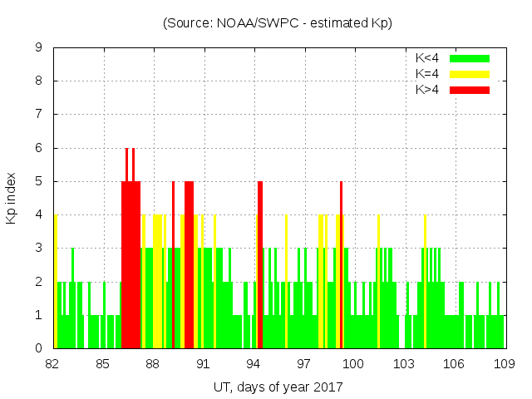The width and height of the screenshot is (532, 399).
Task: Select the K<4 legend text label
Action: click(x=429, y=58)
